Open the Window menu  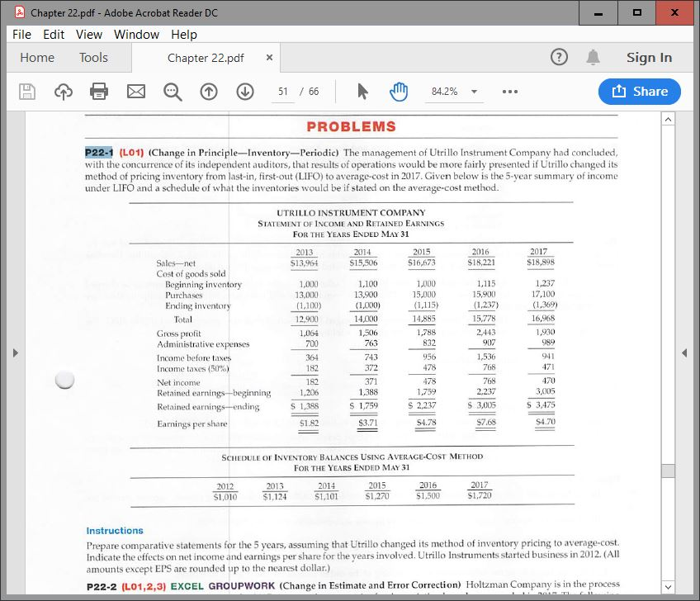click(x=136, y=35)
